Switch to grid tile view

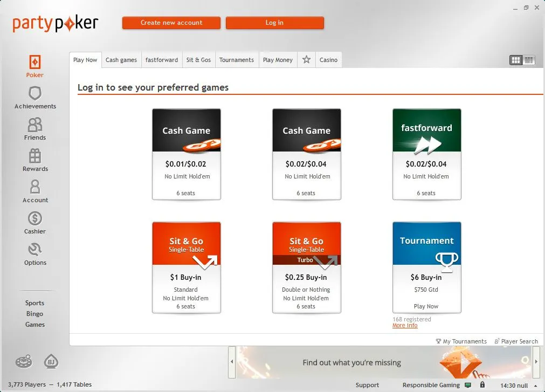pos(516,60)
